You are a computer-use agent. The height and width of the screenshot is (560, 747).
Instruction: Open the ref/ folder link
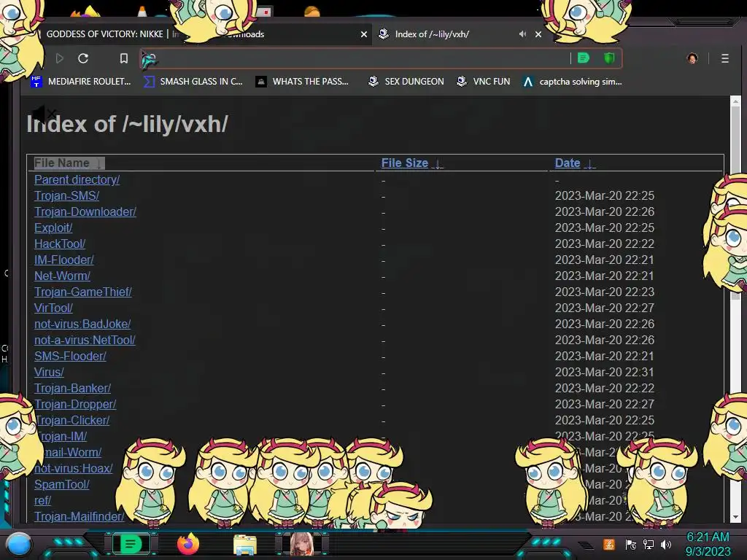[x=42, y=500]
